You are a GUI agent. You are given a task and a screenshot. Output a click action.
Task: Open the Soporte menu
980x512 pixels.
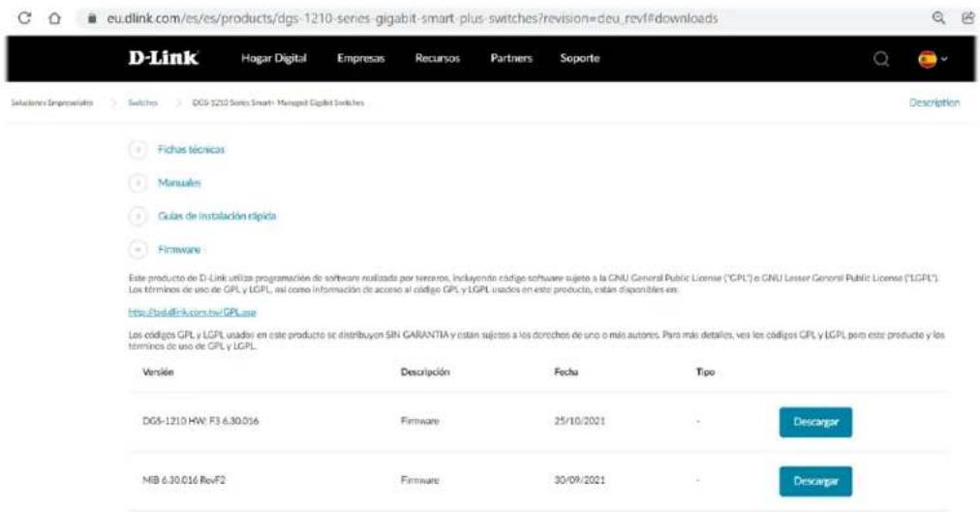(x=579, y=58)
